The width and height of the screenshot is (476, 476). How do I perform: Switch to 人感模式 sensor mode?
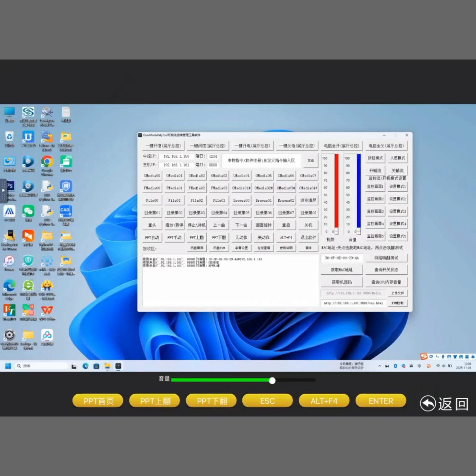(397, 158)
